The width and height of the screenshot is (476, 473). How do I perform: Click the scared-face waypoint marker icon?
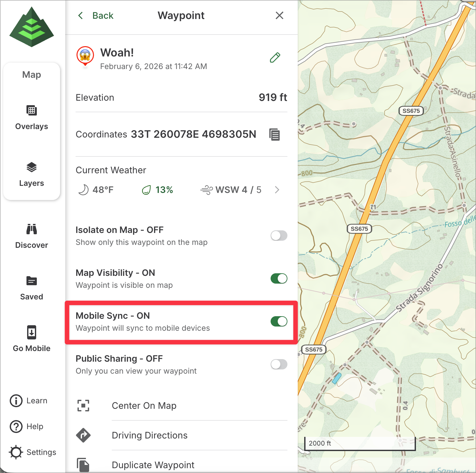point(85,55)
